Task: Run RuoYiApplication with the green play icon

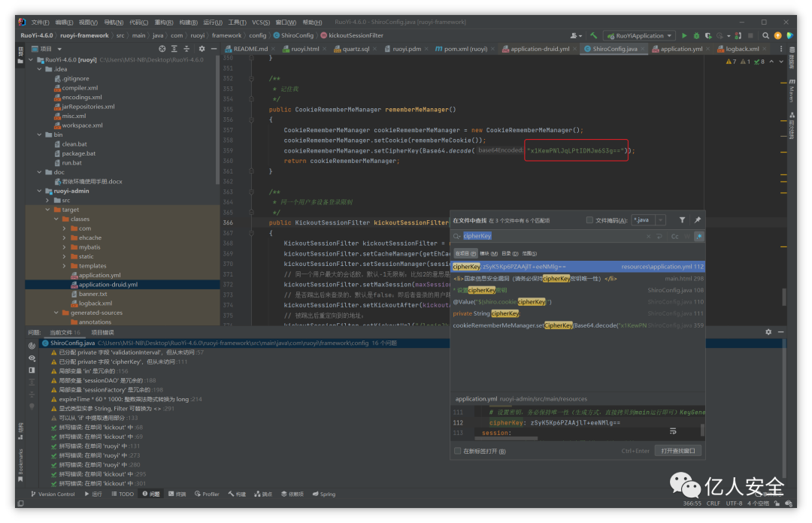Action: (x=684, y=35)
